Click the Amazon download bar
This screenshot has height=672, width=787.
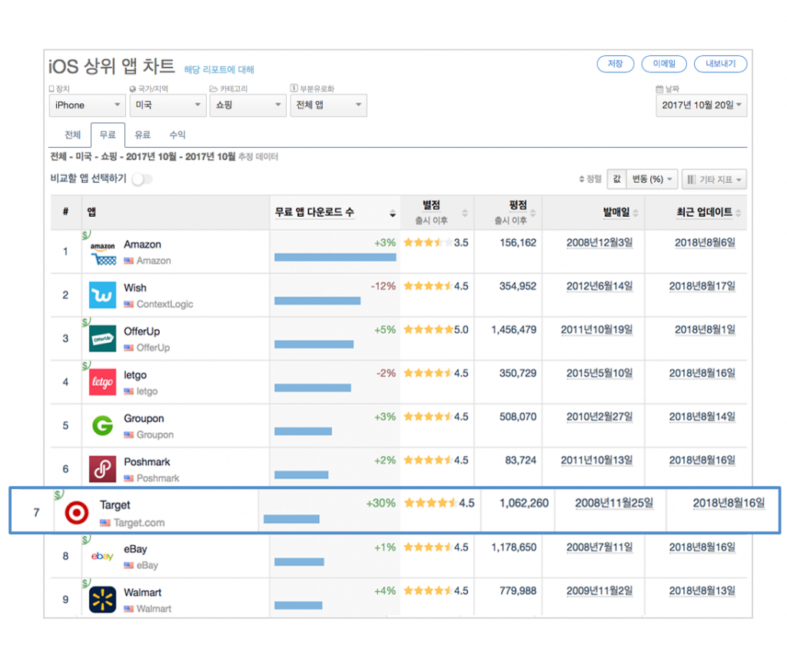pos(335,258)
